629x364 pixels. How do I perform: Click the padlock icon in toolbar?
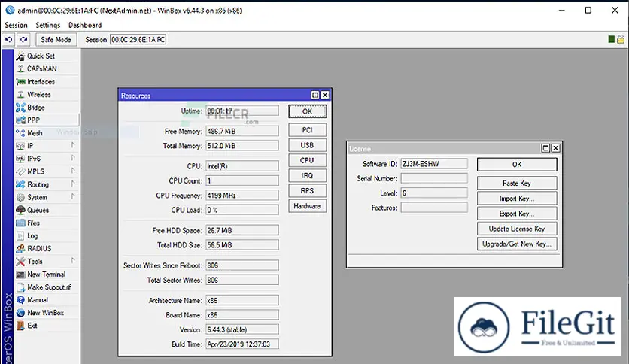point(621,39)
